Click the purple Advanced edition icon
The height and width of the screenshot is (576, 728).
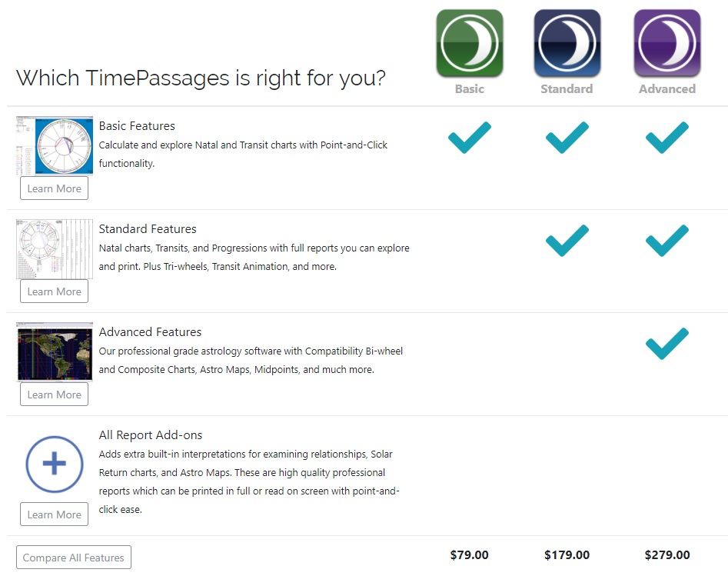coord(667,44)
